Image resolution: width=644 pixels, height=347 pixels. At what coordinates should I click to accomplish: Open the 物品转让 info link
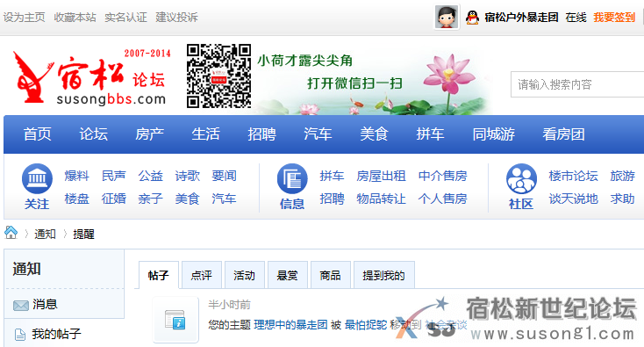(381, 199)
